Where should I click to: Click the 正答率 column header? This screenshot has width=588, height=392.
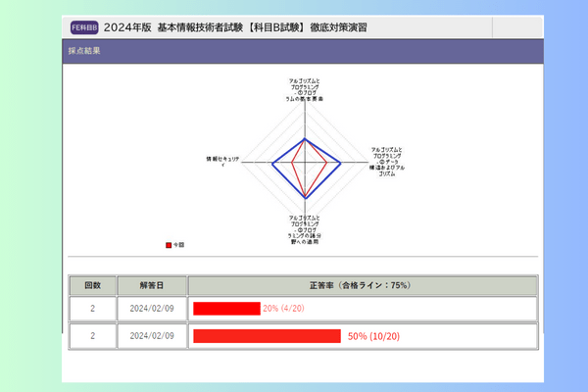click(361, 285)
